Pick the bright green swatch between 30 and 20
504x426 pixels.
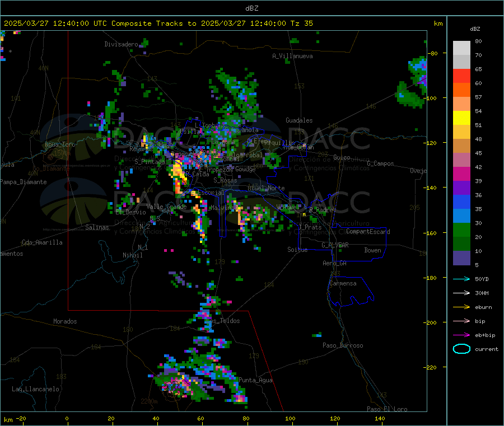click(461, 230)
